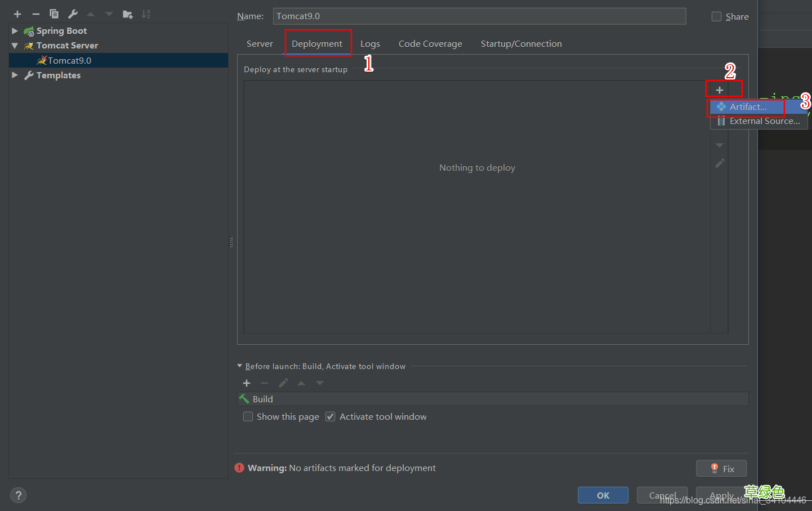
Task: Uncheck the Activate tool window checkbox
Action: (x=331, y=416)
